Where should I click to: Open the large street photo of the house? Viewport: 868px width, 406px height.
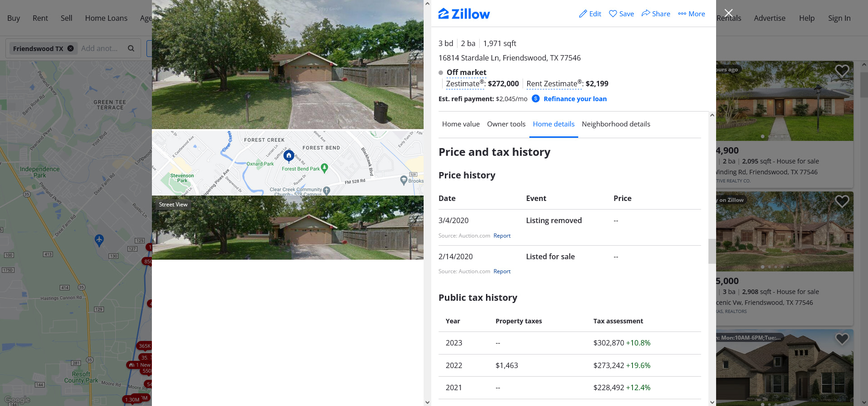click(288, 65)
